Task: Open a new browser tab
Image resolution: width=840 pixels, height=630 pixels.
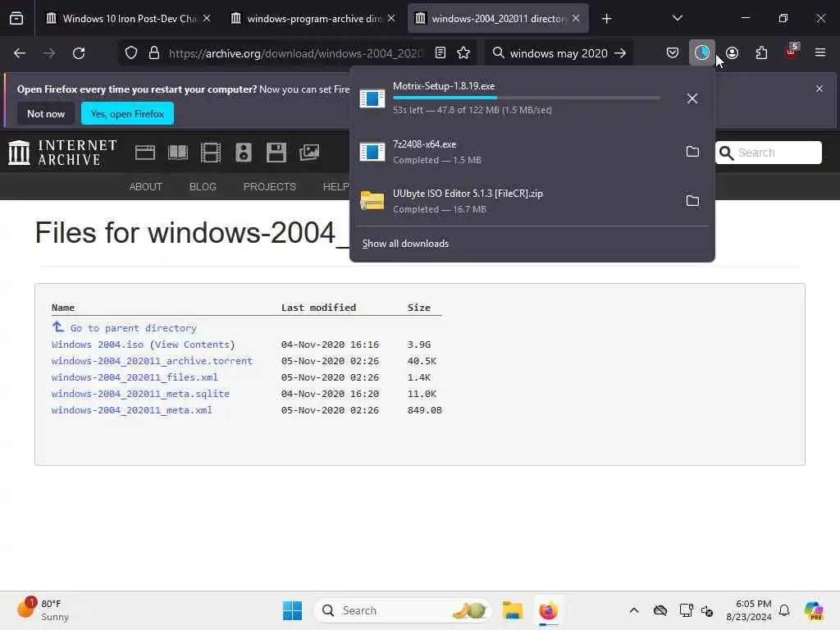Action: tap(606, 19)
